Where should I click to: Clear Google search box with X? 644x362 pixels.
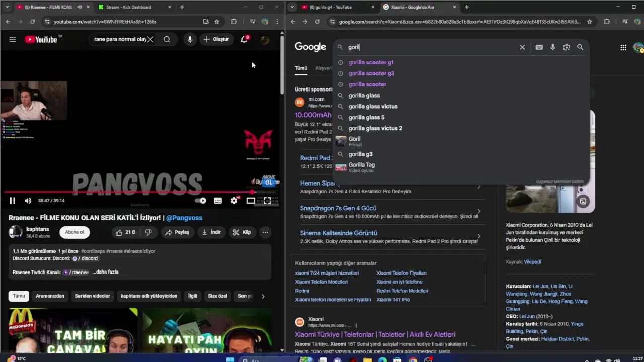pyautogui.click(x=522, y=47)
